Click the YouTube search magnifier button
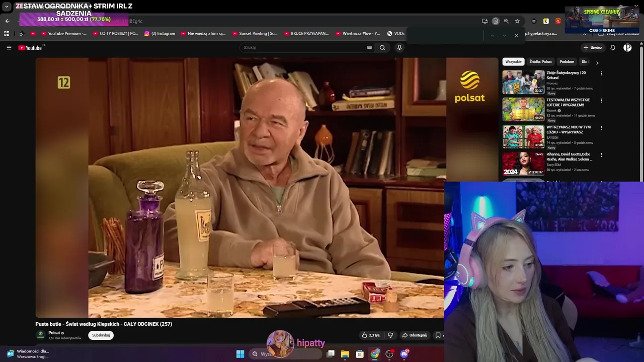 (x=382, y=48)
